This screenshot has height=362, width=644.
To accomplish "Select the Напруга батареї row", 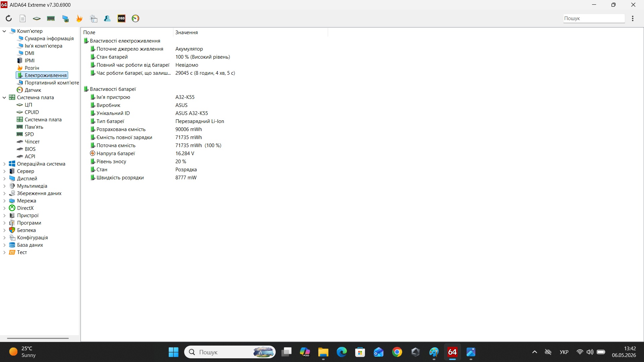I will tap(205, 154).
